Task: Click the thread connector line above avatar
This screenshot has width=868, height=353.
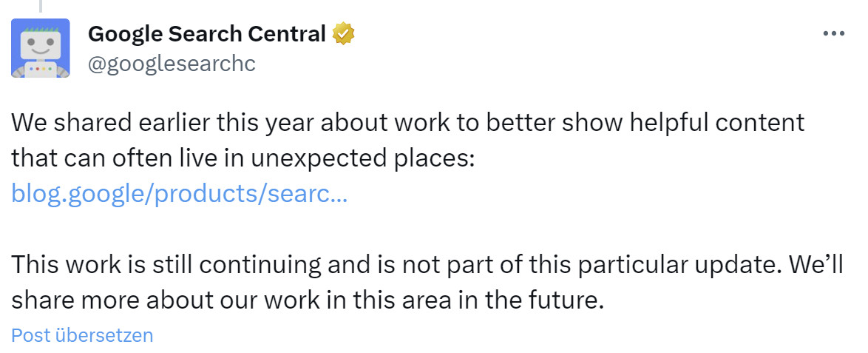Action: pos(41,6)
